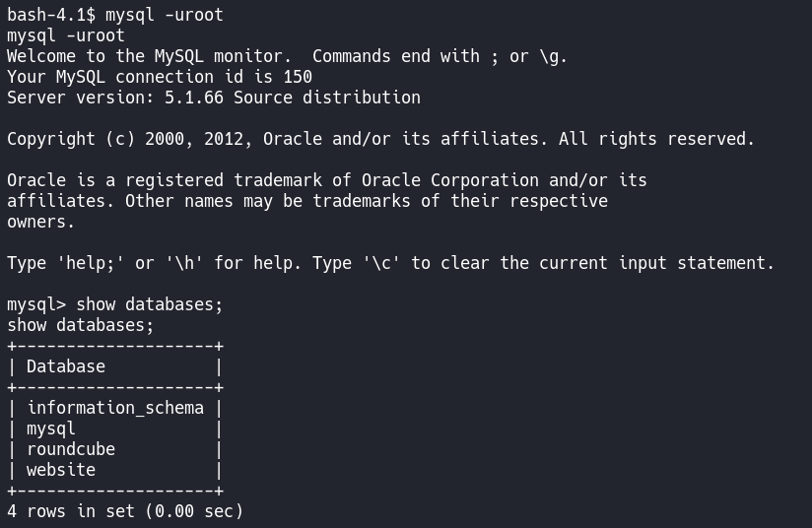Click the 'Database' column header
The height and width of the screenshot is (528, 812).
[x=65, y=366]
